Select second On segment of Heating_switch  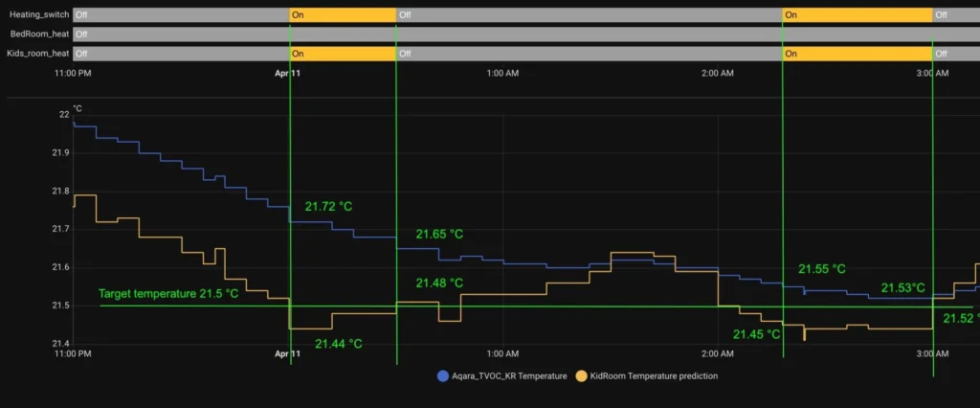(857, 15)
